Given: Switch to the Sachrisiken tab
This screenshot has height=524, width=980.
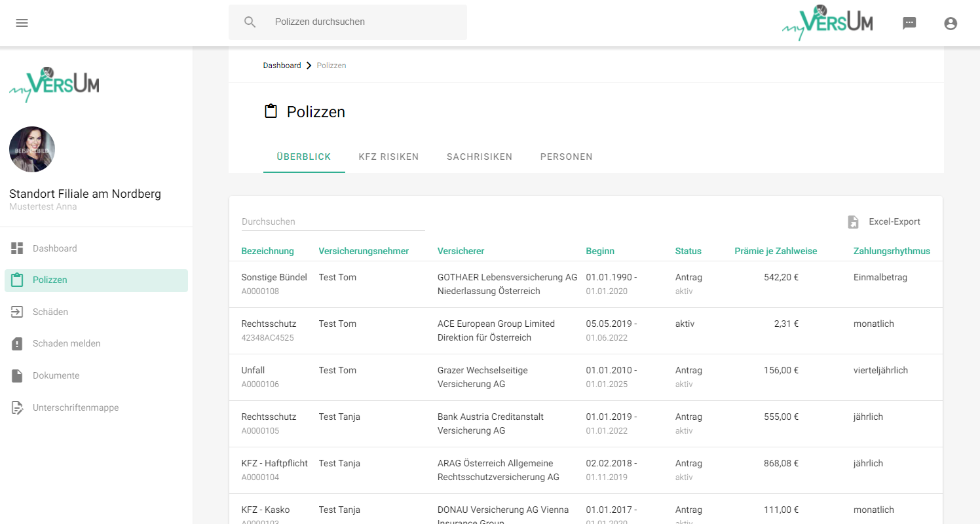Looking at the screenshot, I should pos(480,157).
